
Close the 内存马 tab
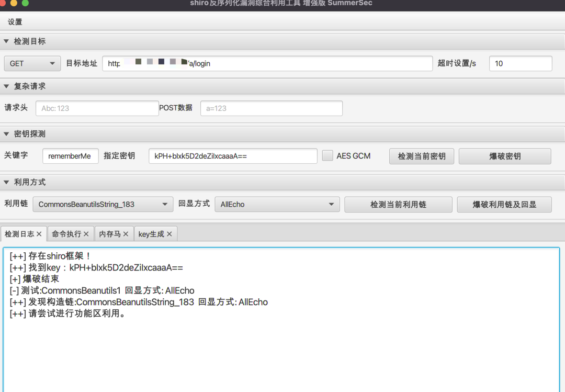(x=126, y=234)
